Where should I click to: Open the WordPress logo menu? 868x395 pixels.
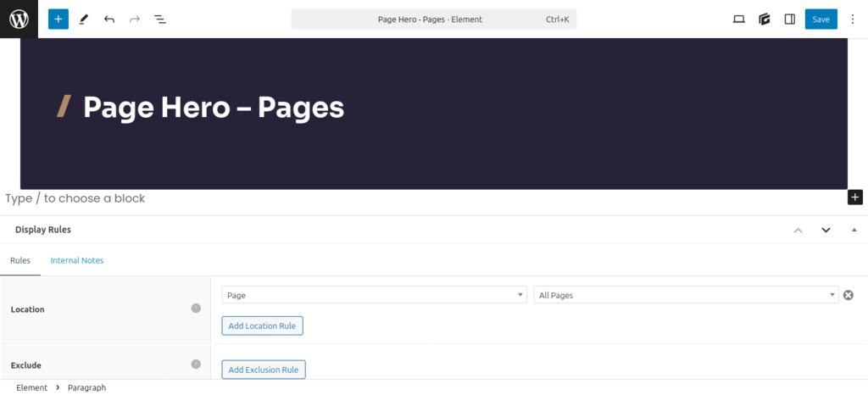tap(19, 19)
